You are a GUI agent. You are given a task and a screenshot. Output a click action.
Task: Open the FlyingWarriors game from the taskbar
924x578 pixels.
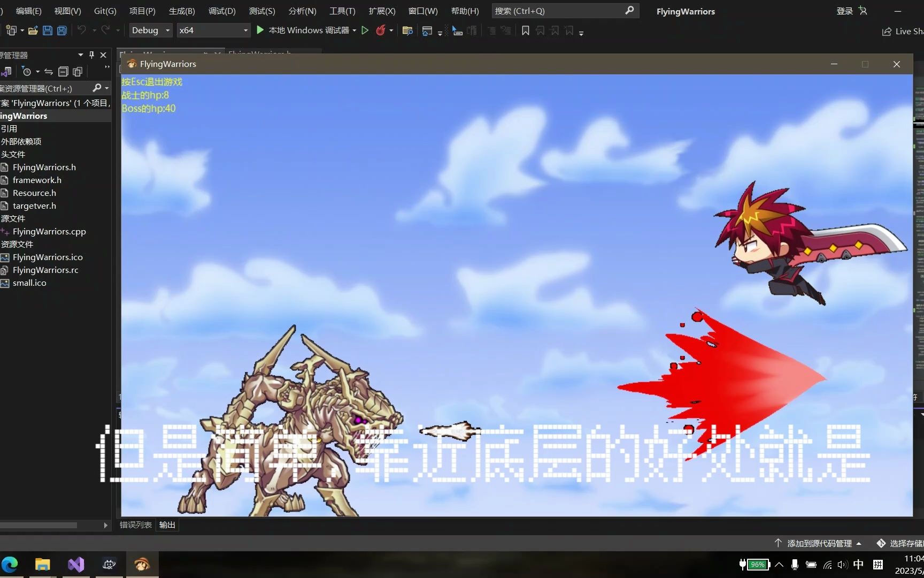click(142, 564)
